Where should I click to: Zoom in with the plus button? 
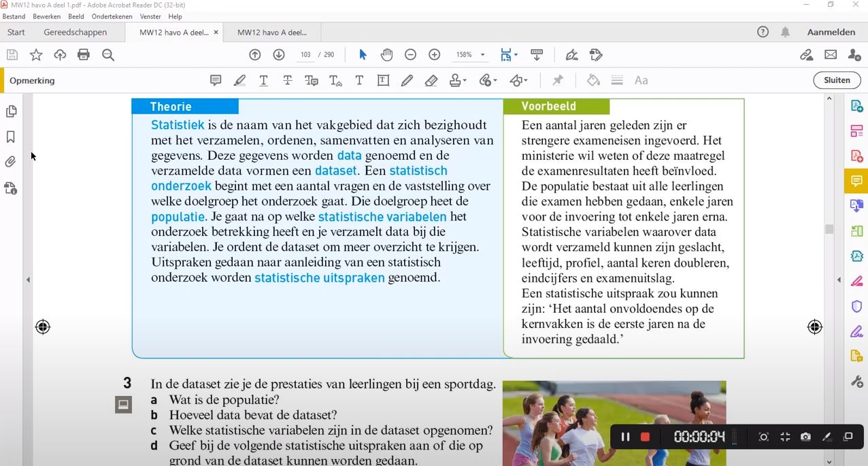click(435, 54)
